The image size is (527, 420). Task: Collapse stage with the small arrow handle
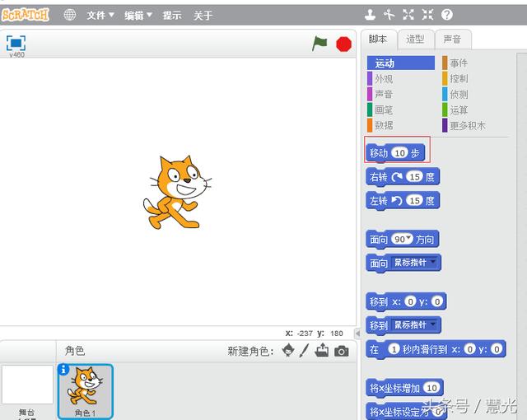click(x=357, y=334)
